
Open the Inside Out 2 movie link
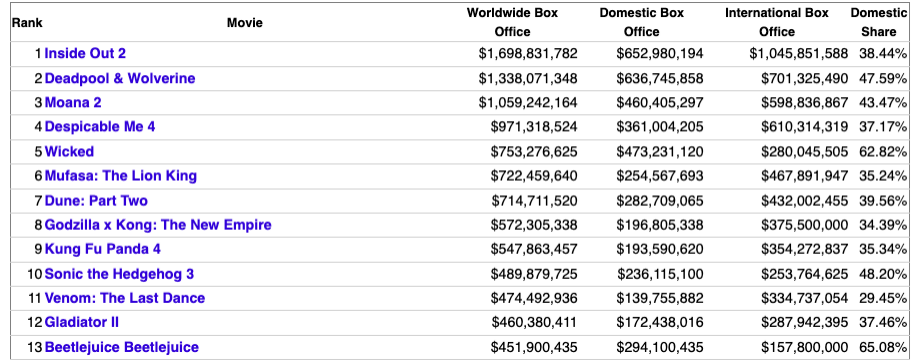coord(85,54)
